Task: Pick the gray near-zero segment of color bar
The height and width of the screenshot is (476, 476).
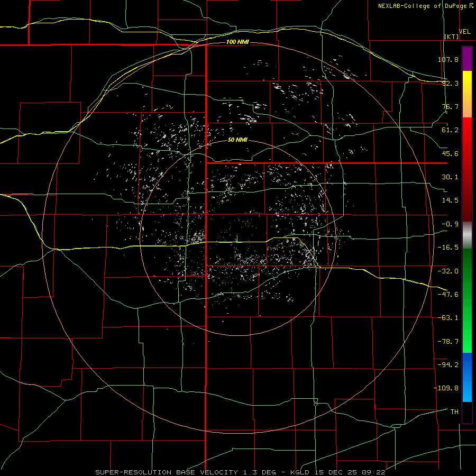Action: click(467, 235)
